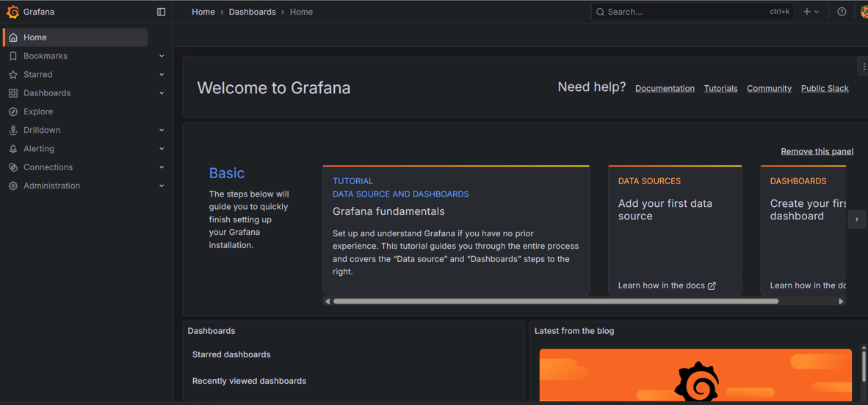Click the Explore compass icon
Viewport: 868px width, 405px height.
coord(13,112)
